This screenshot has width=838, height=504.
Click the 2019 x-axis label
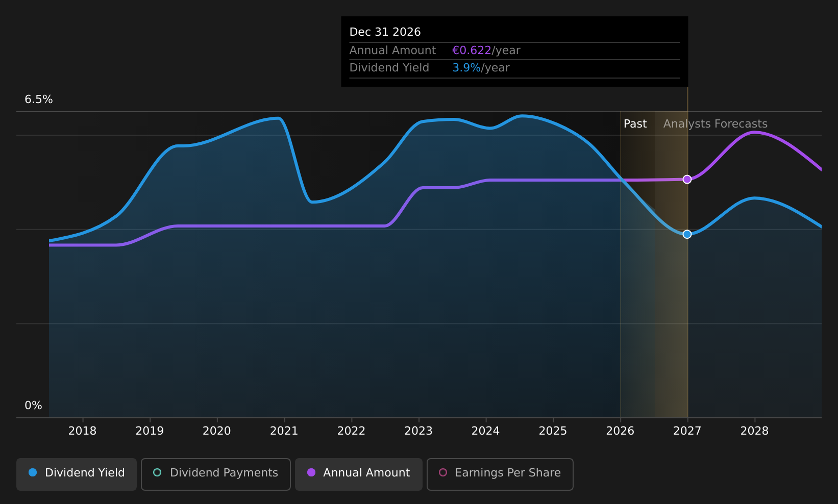150,431
